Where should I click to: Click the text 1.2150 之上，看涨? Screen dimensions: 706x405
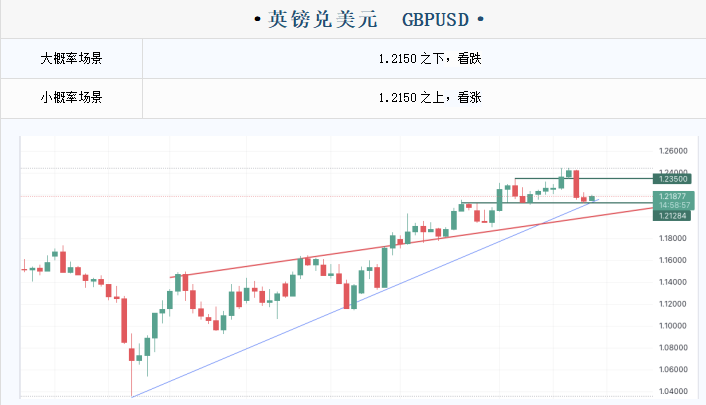(430, 98)
